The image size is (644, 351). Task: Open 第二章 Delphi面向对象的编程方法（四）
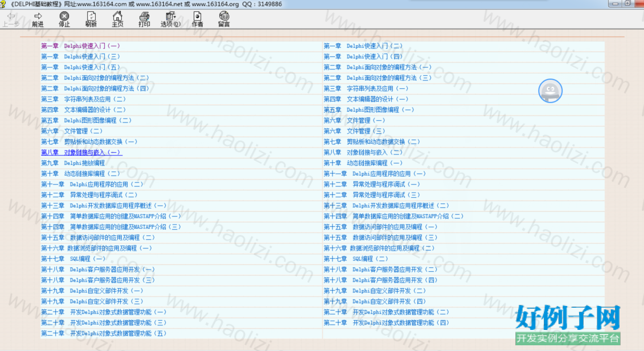[95, 89]
